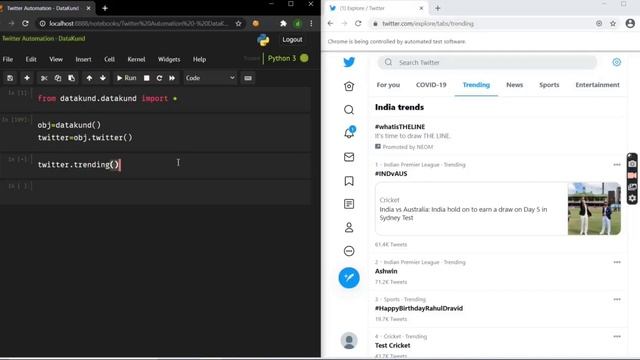Click the Logout button in Jupyter
Viewport: 640px width, 360px height.
(x=292, y=40)
